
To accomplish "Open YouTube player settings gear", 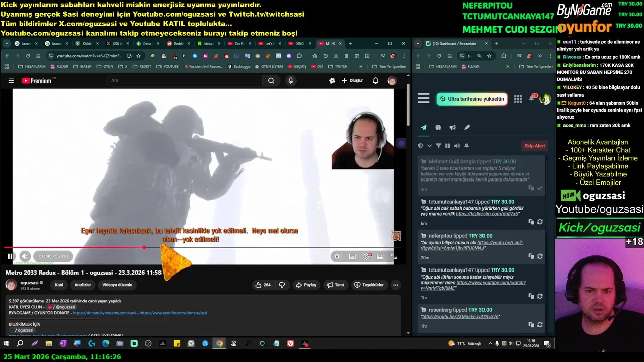I will click(x=367, y=256).
